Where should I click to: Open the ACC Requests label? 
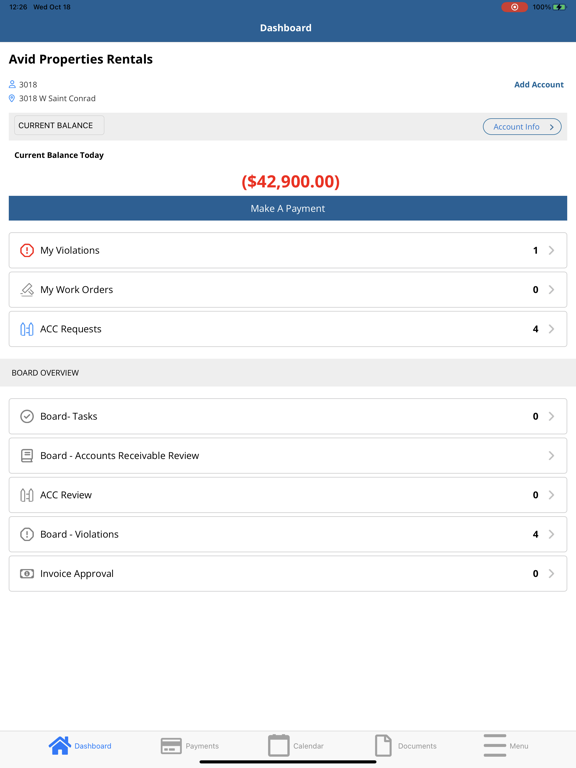point(71,329)
